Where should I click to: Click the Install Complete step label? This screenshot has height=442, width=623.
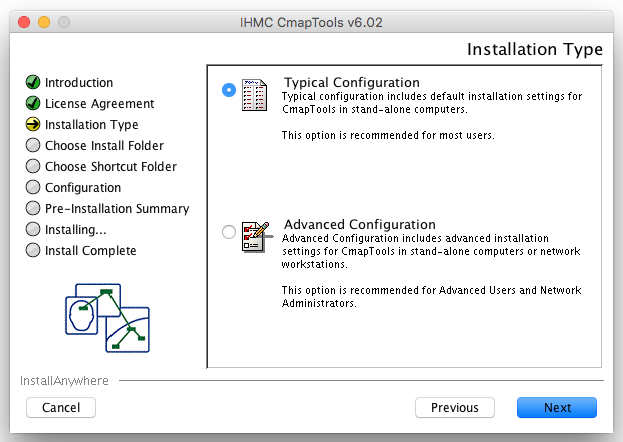(x=90, y=251)
